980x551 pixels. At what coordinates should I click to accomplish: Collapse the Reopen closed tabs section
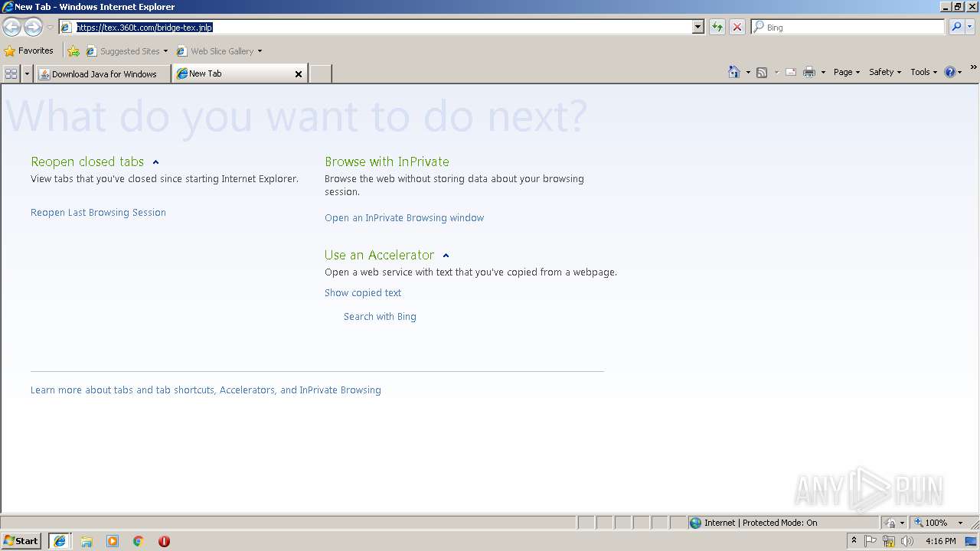pyautogui.click(x=155, y=162)
